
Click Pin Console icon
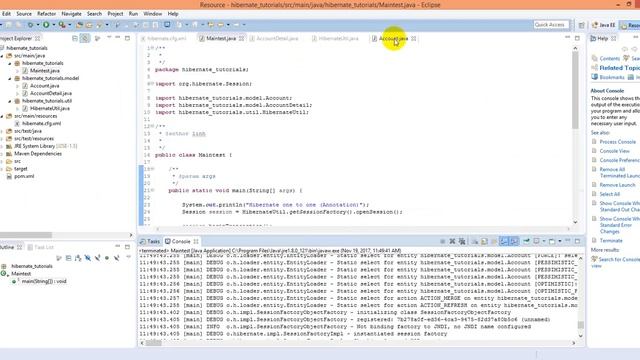[x=527, y=241]
